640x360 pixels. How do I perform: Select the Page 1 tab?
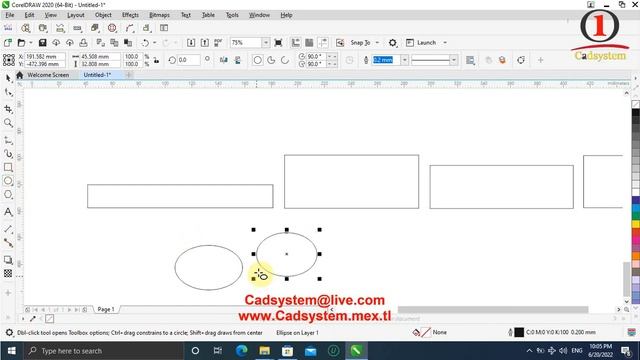pos(106,309)
